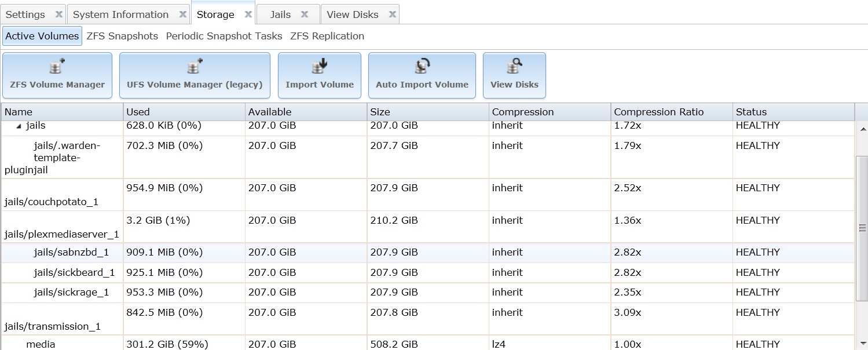The width and height of the screenshot is (868, 350).
Task: Click the View Disks toolbar button
Action: coord(514,75)
